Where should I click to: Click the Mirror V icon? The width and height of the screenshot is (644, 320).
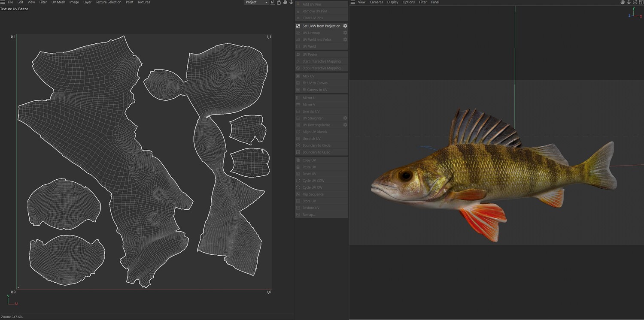[x=298, y=105]
